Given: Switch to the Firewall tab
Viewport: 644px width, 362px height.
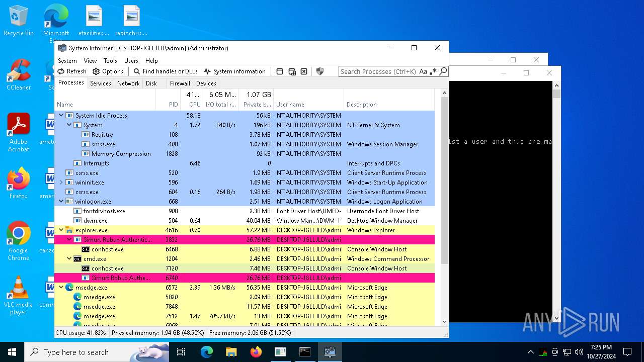Looking at the screenshot, I should point(180,83).
